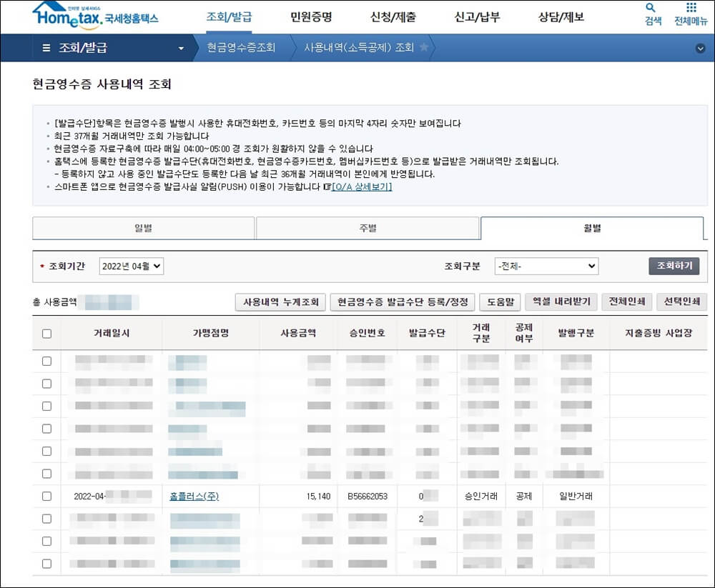
Task: Check the first transaction row checkbox
Action: pyautogui.click(x=46, y=361)
